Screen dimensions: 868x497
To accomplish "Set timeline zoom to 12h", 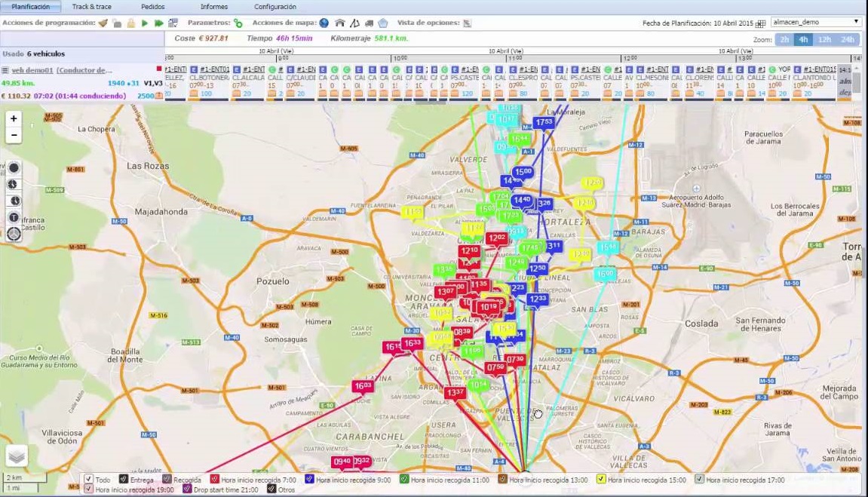I will click(824, 40).
